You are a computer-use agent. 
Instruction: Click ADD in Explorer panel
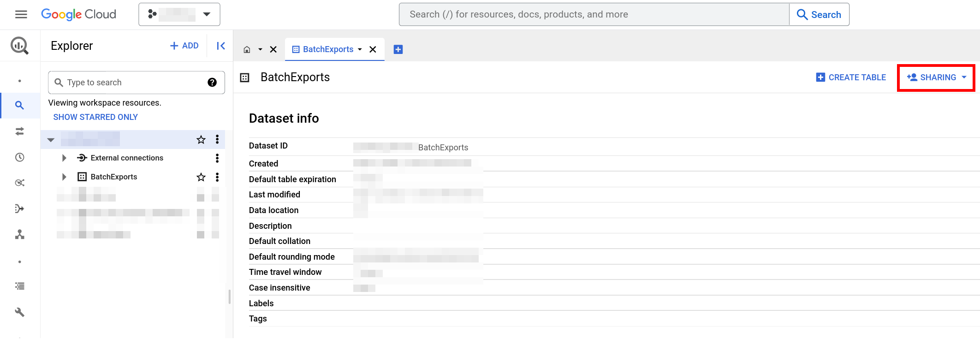(184, 46)
